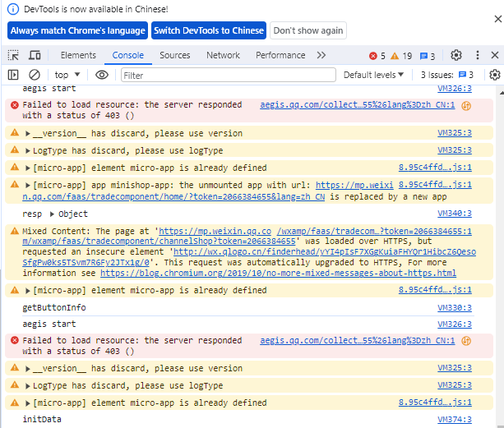Click the first 403 error red circle icon
This screenshot has width=504, height=428.
(15, 105)
